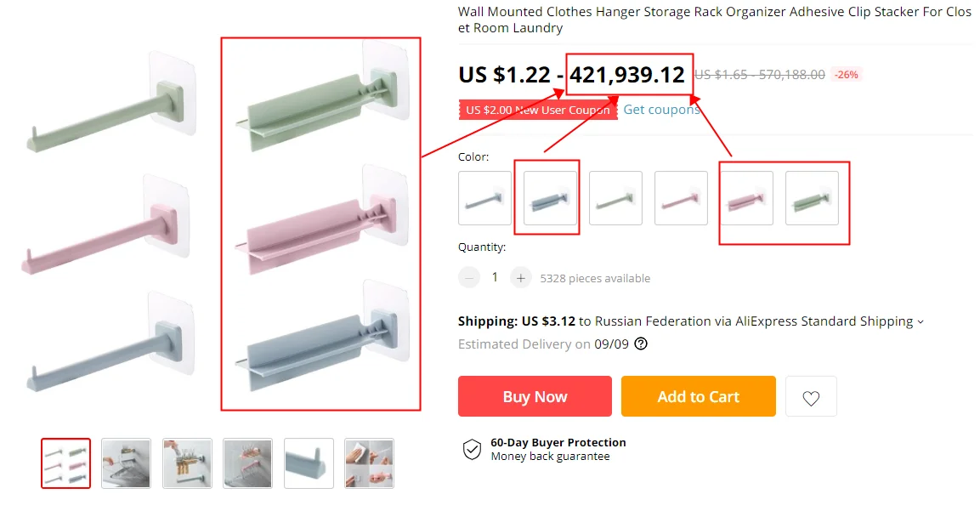Select the wide green rack color option
The height and width of the screenshot is (511, 980).
pyautogui.click(x=812, y=198)
